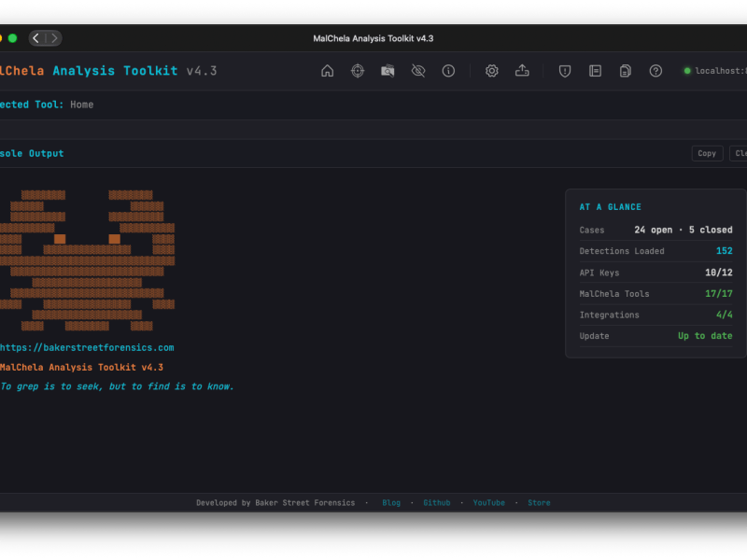
Task: Toggle the crossed-out eye icon
Action: pyautogui.click(x=417, y=71)
